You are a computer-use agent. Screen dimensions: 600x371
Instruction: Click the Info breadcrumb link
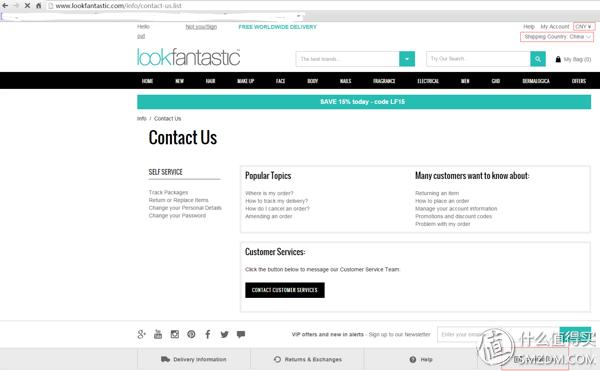[142, 119]
